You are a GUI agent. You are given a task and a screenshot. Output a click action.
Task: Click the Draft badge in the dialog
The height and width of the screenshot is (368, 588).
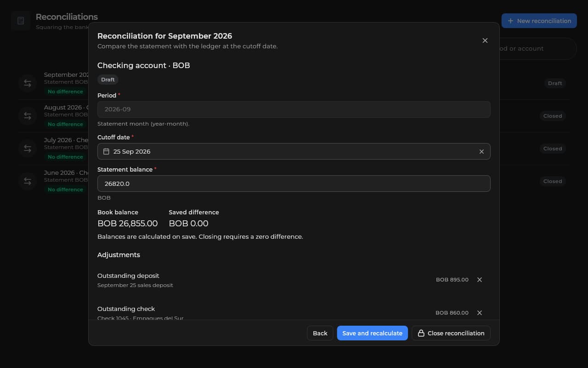tap(108, 80)
